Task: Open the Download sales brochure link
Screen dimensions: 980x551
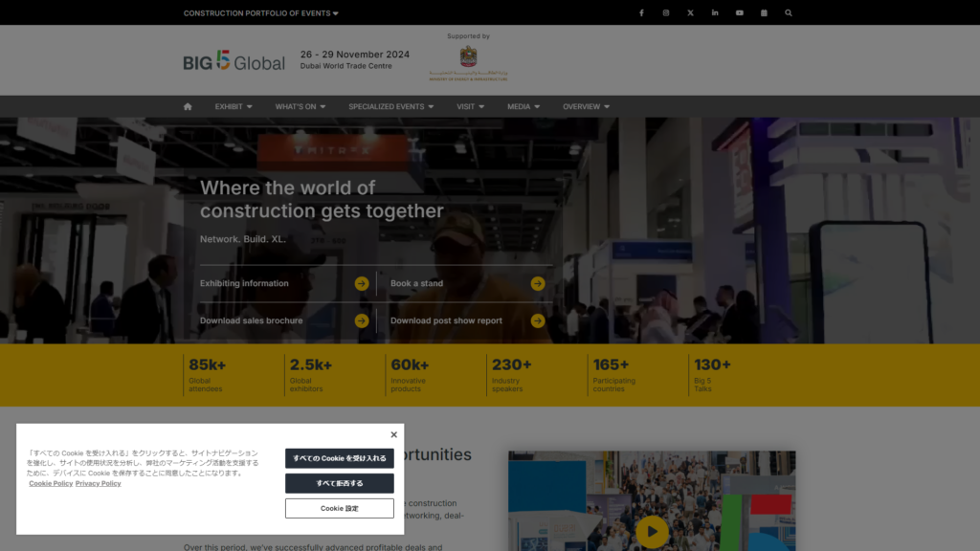Action: (x=252, y=321)
